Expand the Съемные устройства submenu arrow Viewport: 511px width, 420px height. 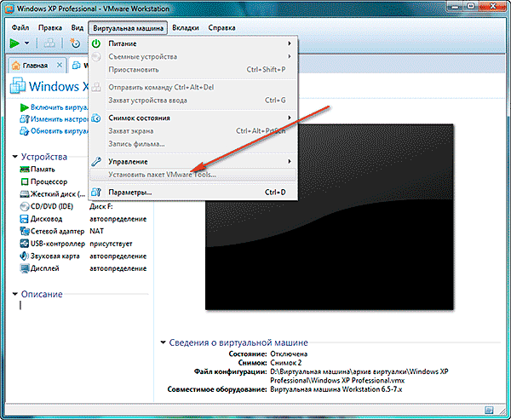pyautogui.click(x=289, y=56)
